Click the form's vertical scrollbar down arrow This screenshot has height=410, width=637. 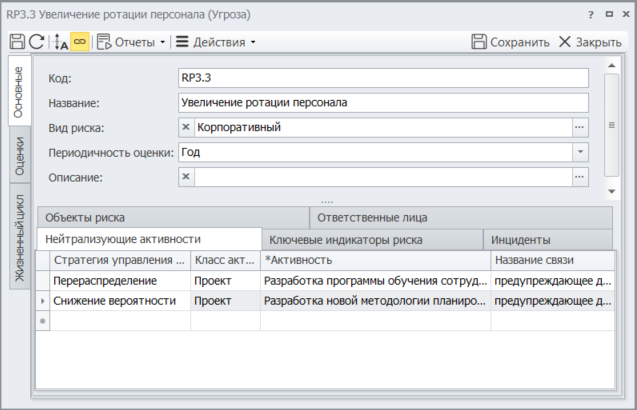[x=611, y=189]
